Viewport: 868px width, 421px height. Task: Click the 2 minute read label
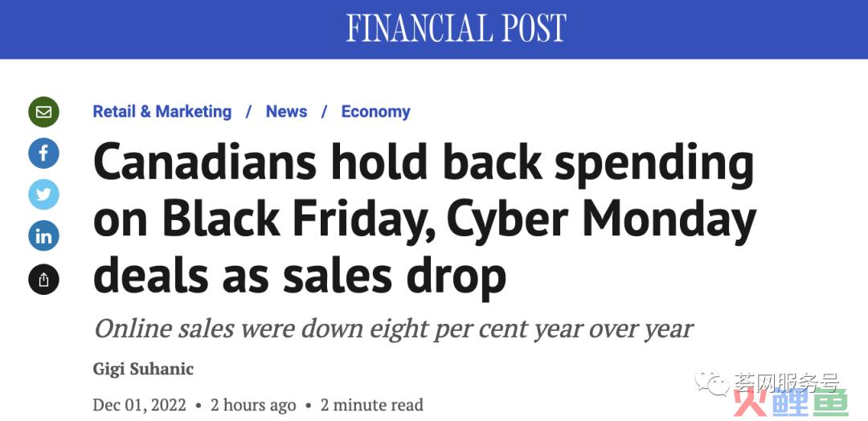pyautogui.click(x=372, y=405)
